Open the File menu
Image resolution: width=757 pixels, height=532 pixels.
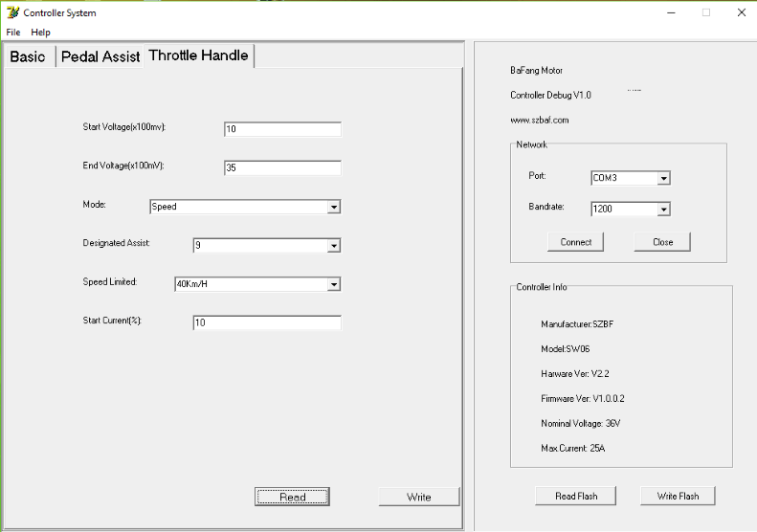click(x=13, y=33)
